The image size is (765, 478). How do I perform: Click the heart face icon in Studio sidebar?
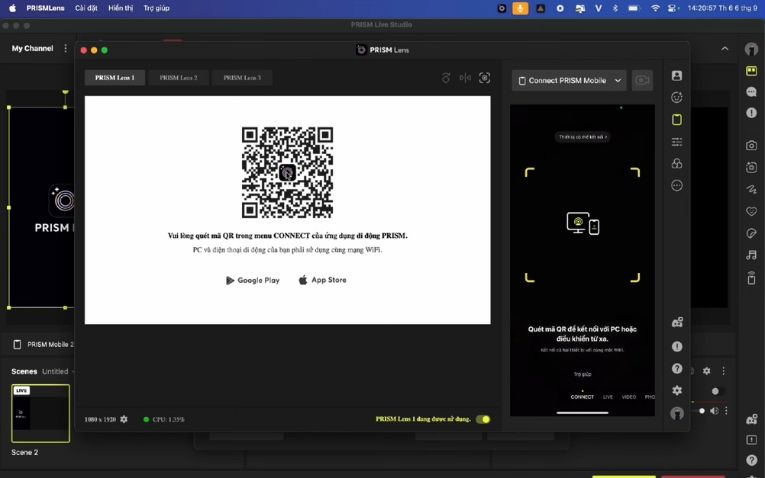pos(751,211)
